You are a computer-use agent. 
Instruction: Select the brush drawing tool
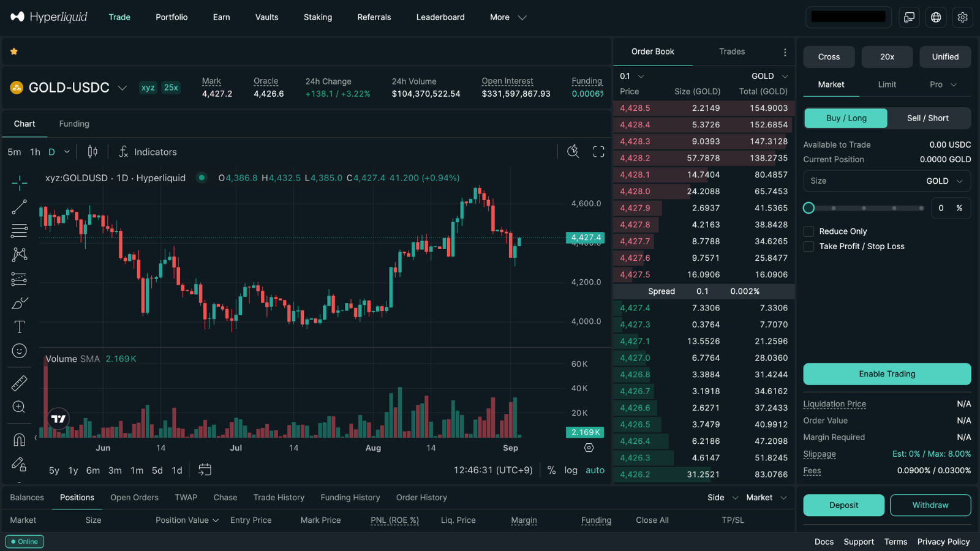(20, 303)
